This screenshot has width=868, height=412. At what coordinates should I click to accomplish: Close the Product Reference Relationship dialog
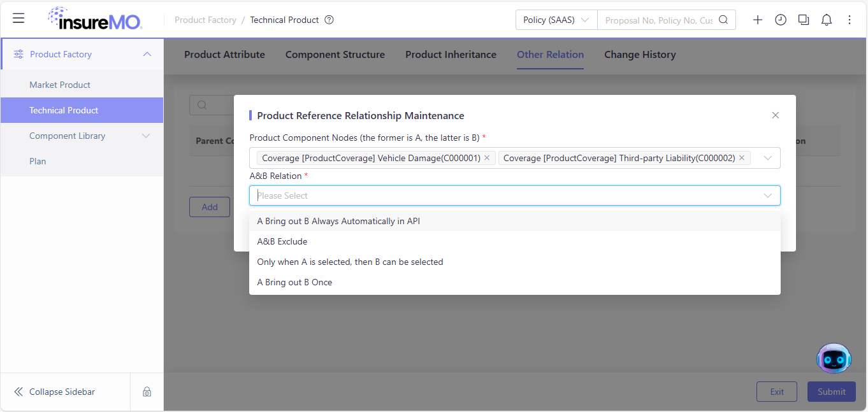[x=776, y=115]
